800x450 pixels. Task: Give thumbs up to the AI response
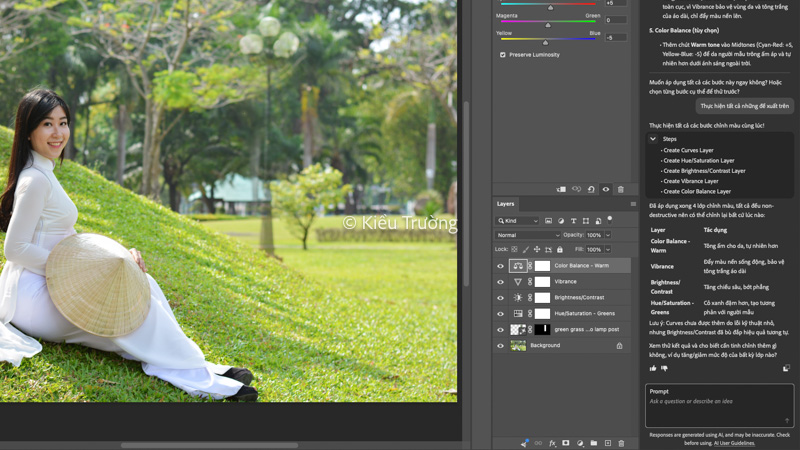(653, 368)
